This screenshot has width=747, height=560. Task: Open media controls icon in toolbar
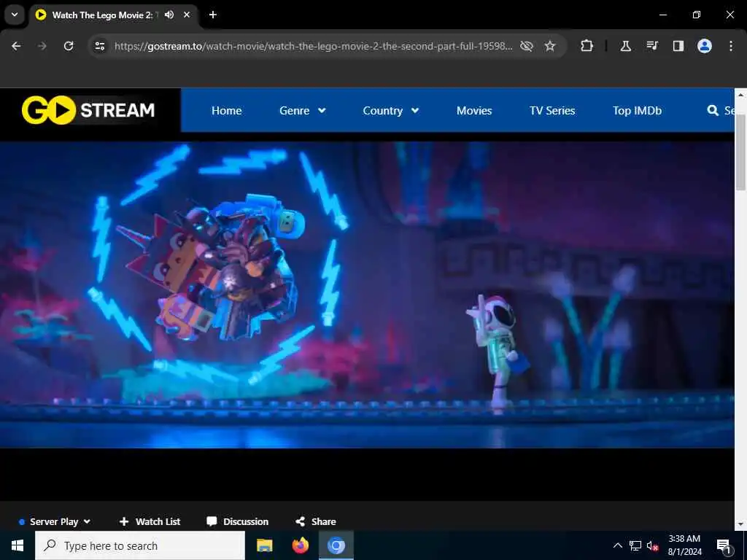click(x=652, y=46)
